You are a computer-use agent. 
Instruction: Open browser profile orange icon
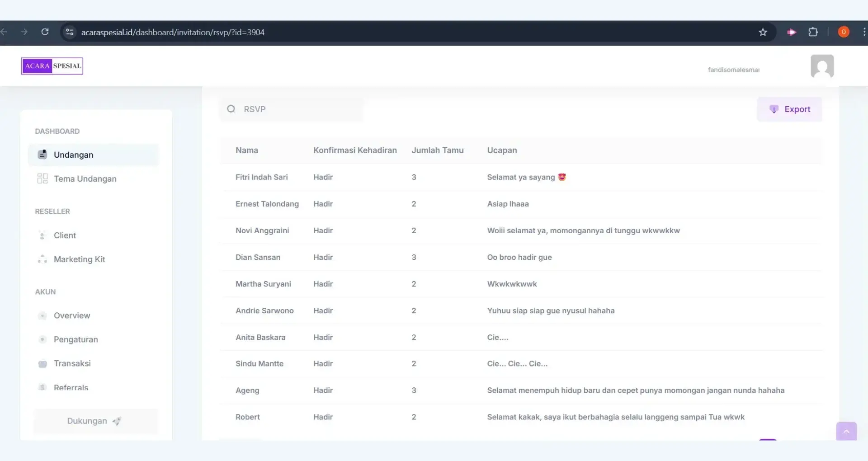pyautogui.click(x=843, y=32)
